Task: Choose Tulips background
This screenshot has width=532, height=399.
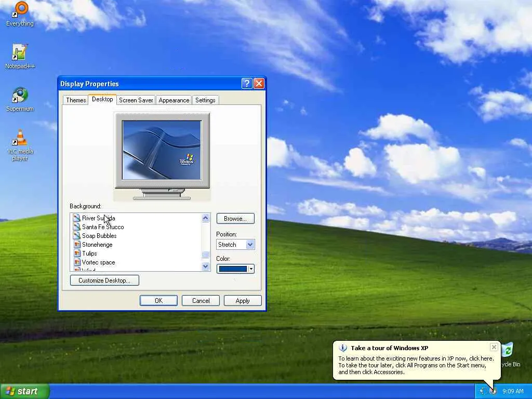Action: pos(89,253)
